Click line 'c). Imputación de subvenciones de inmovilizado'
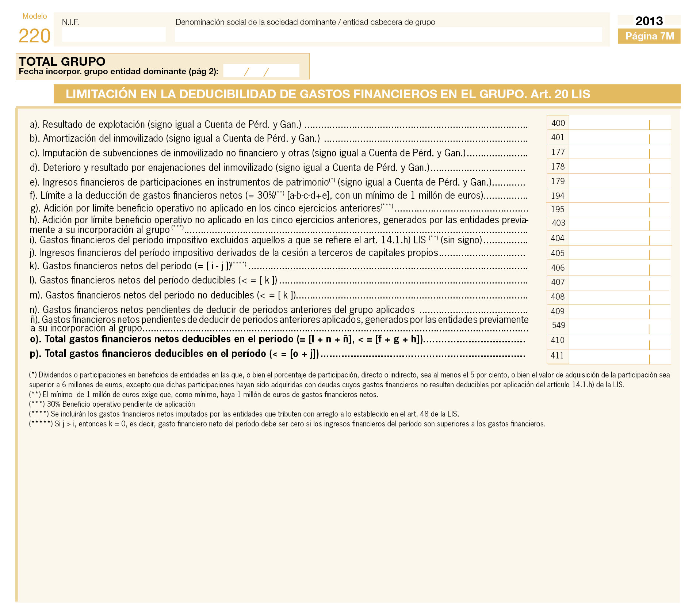The height and width of the screenshot is (608, 700). 279,153
